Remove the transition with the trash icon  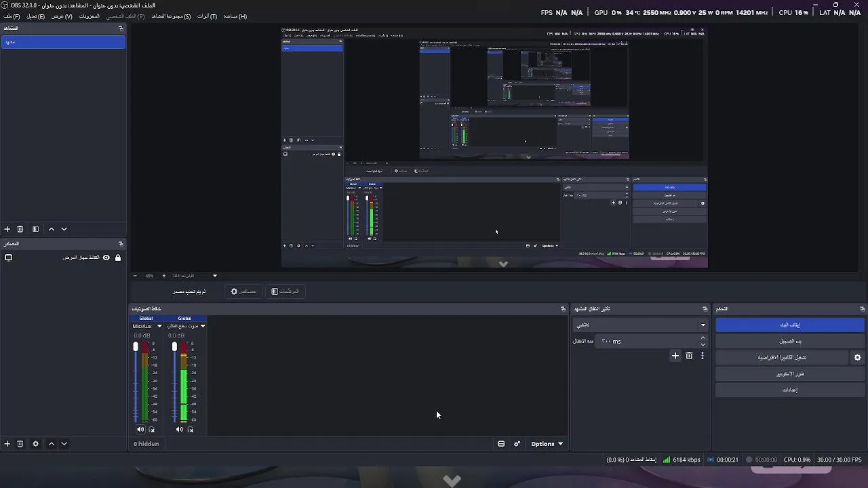coord(689,356)
